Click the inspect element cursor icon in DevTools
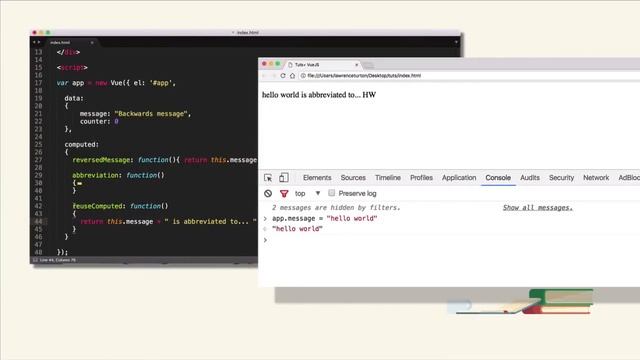The width and height of the screenshot is (640, 360). pos(268,178)
